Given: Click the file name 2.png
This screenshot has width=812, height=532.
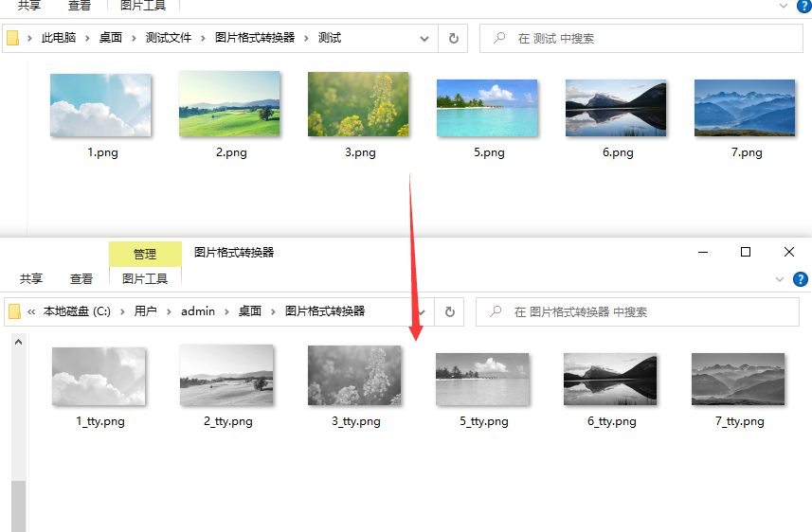Looking at the screenshot, I should click(231, 152).
